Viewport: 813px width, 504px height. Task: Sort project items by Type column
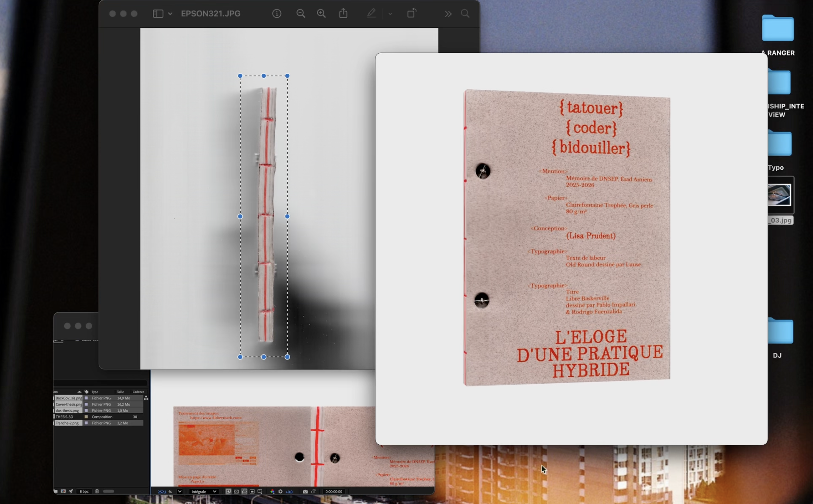coord(95,392)
